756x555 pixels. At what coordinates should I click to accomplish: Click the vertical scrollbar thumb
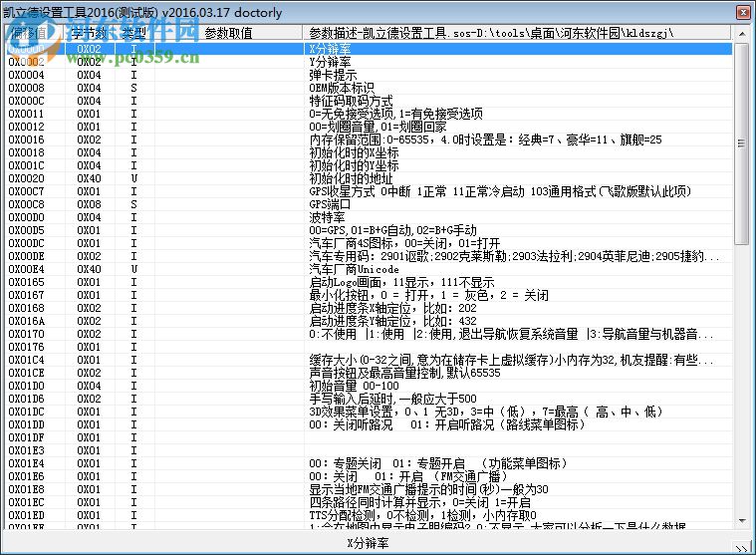click(x=742, y=143)
